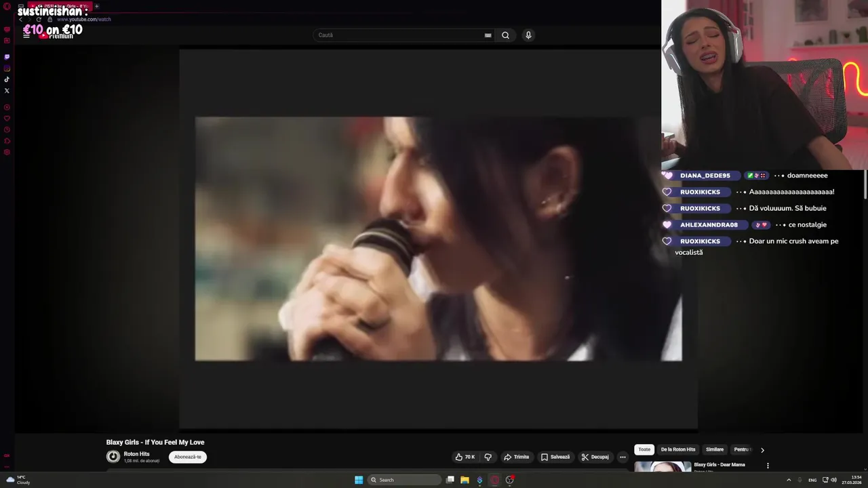
Task: Like the video (70 K thumbs up)
Action: [465, 457]
